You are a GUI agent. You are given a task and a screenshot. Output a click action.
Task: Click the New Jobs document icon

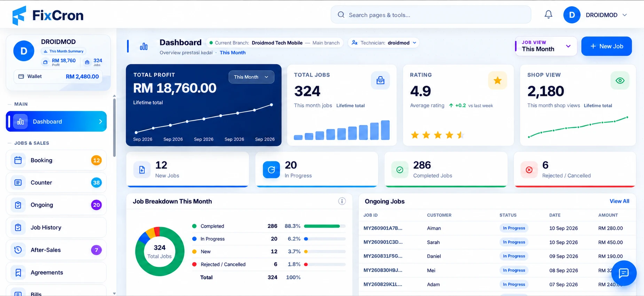(142, 170)
